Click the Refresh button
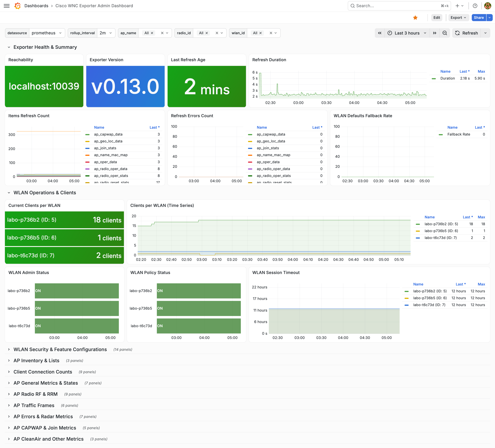 coord(467,33)
